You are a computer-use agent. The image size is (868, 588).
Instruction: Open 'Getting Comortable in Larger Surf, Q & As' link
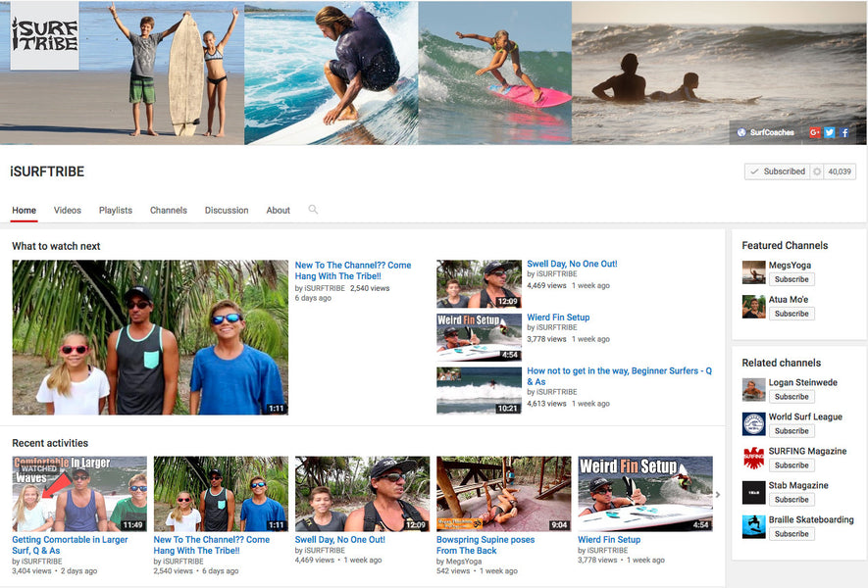pos(70,545)
